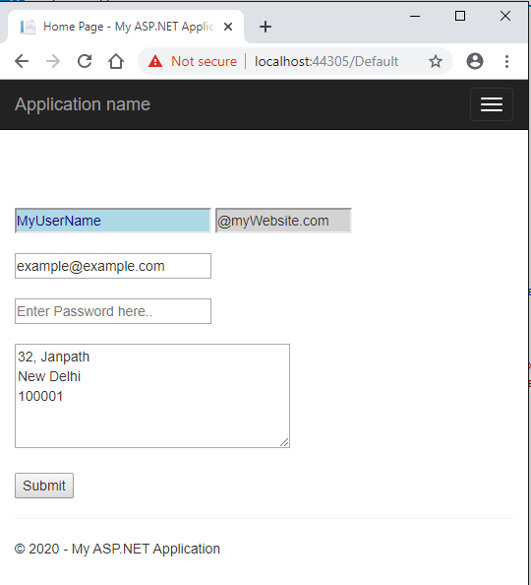Select the Home Page - My ASP.NET tab

pyautogui.click(x=126, y=26)
